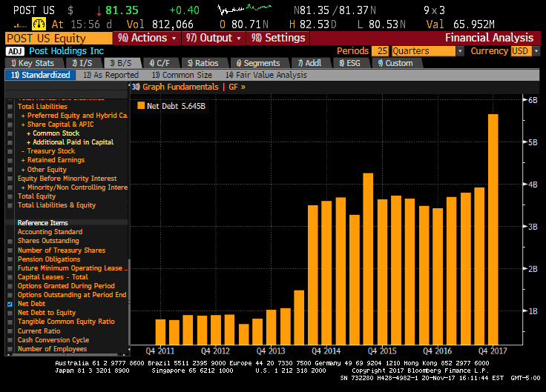This screenshot has width=546, height=392.
Task: Click the orange Net Debt legend swatch
Action: [141, 106]
